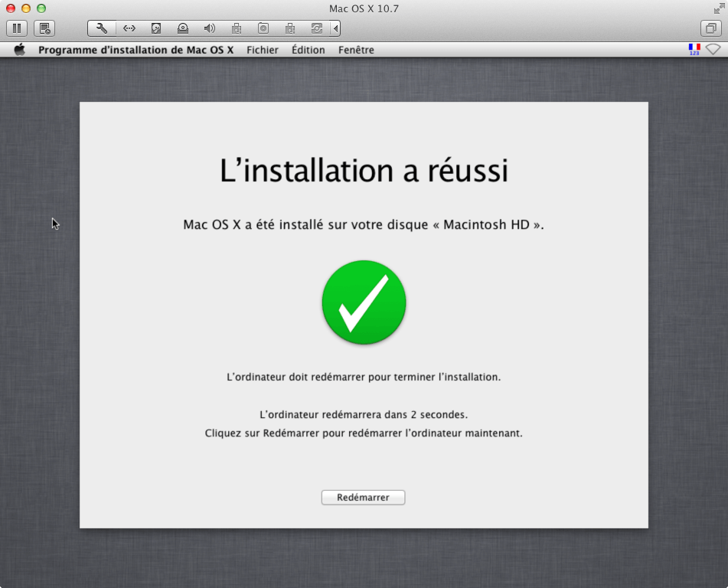Click the CD/DVD drive icon
728x588 pixels.
[183, 29]
